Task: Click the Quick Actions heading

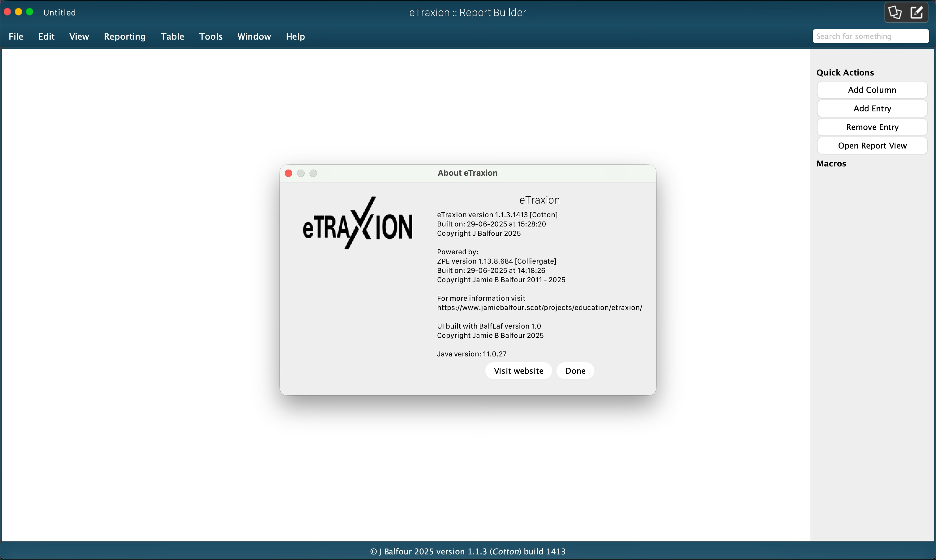Action: click(x=845, y=72)
